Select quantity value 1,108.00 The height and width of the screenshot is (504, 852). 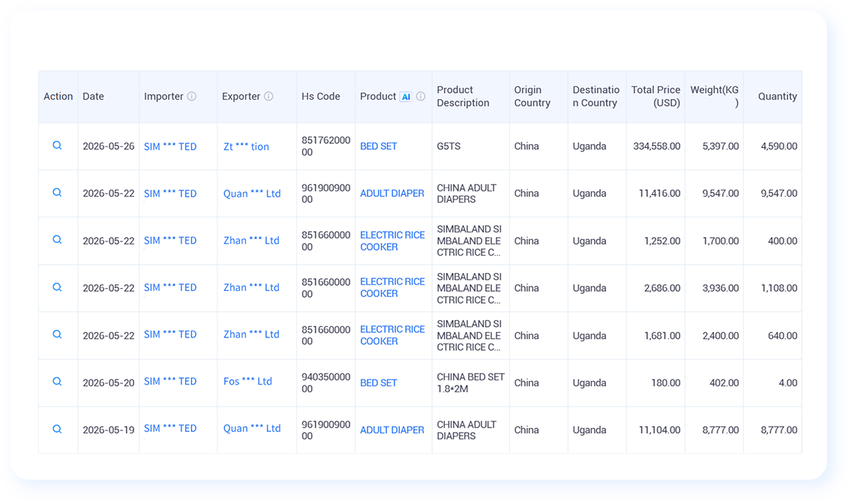pos(779,289)
